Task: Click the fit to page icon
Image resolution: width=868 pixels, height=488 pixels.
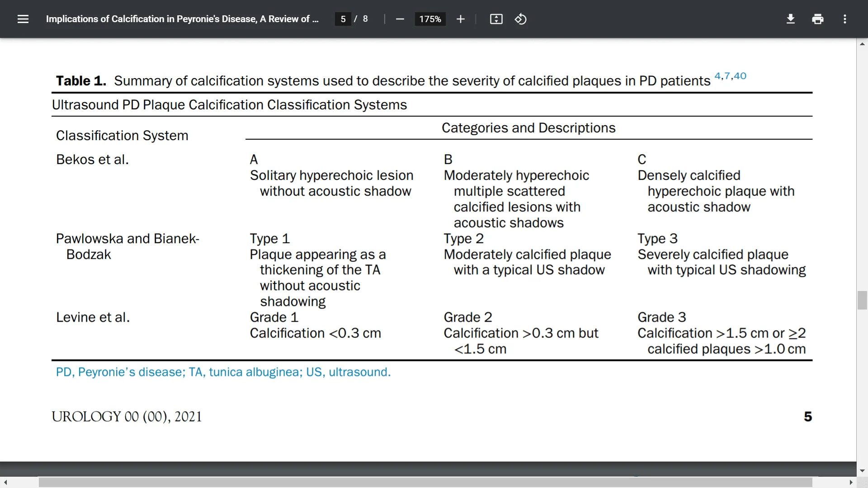Action: tap(496, 19)
